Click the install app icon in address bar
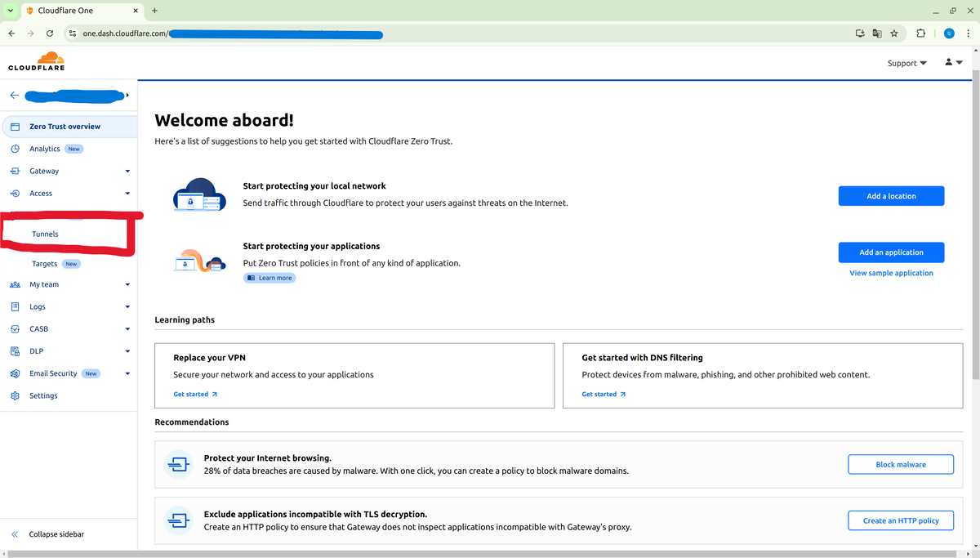Screen dimensions: 980x558 coord(860,33)
